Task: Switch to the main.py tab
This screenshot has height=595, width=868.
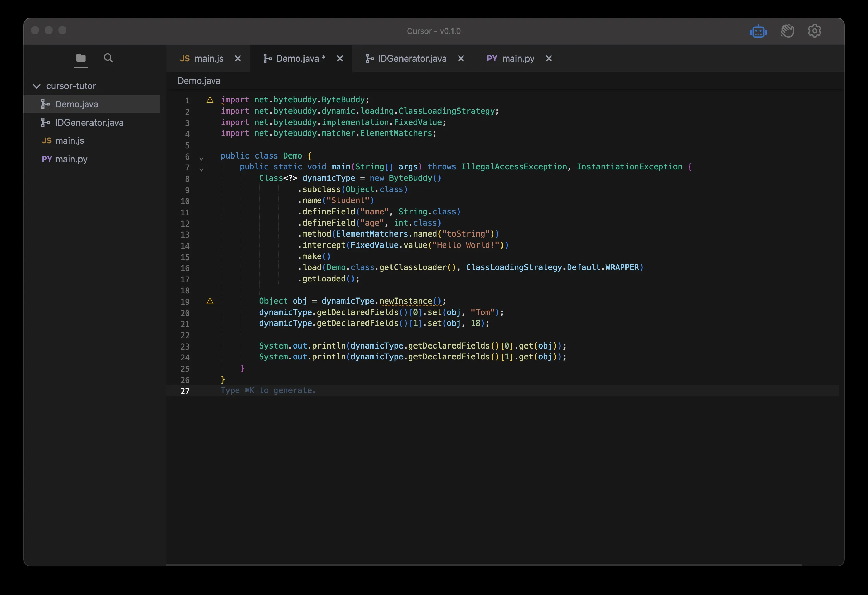Action: (x=518, y=59)
